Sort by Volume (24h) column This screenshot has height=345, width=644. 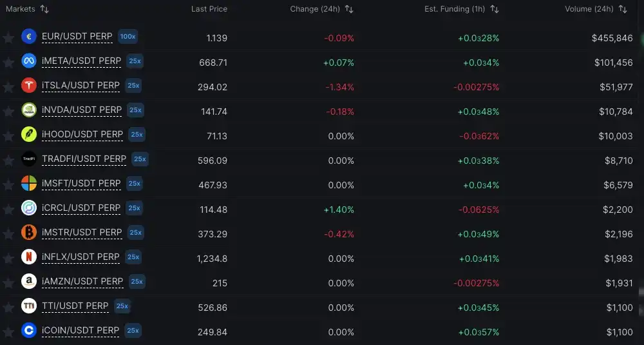point(622,9)
